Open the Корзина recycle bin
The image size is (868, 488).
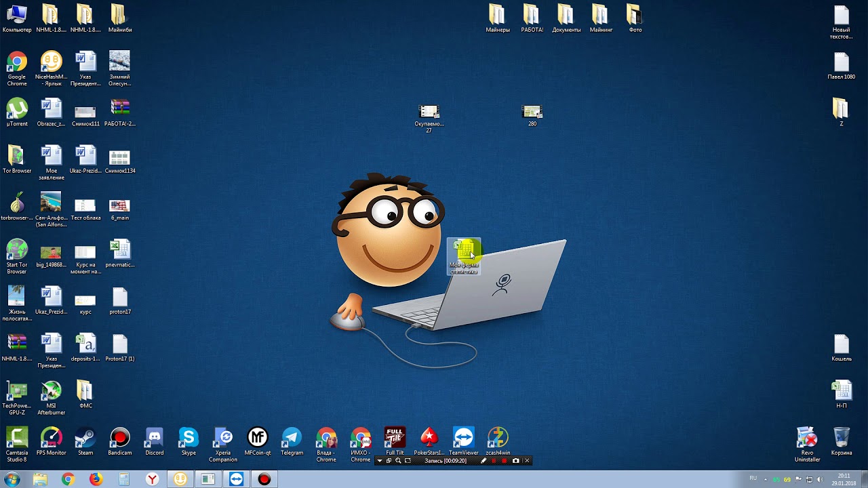tap(842, 439)
